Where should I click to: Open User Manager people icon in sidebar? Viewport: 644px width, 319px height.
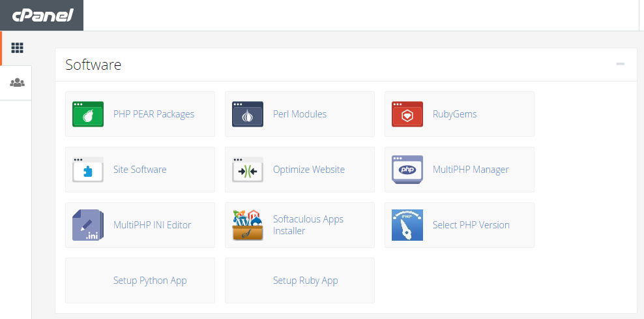click(17, 83)
